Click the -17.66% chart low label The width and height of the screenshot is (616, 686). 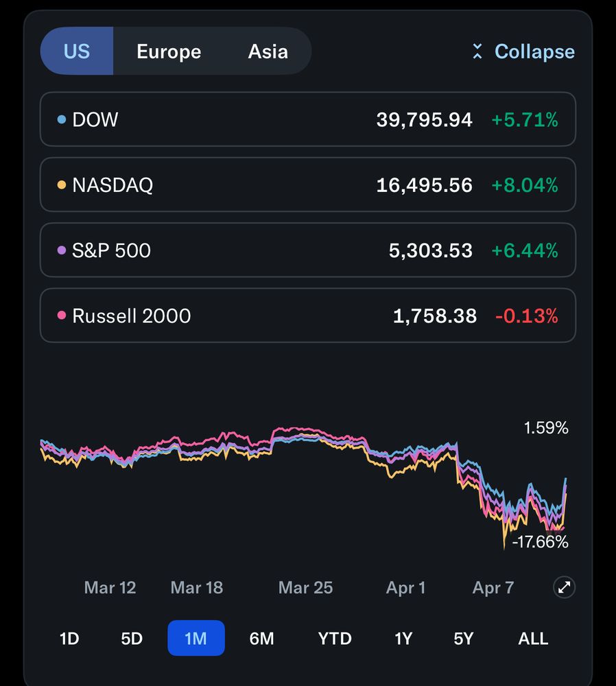coord(540,542)
